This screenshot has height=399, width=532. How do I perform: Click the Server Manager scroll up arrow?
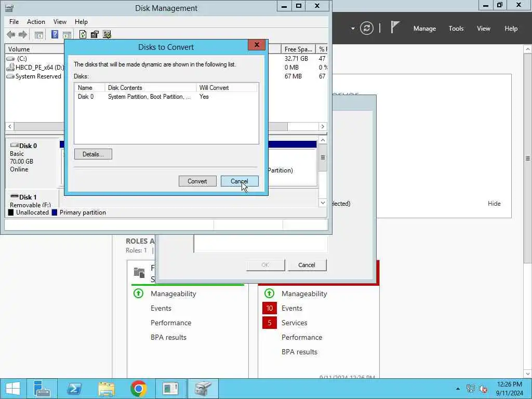528,49
